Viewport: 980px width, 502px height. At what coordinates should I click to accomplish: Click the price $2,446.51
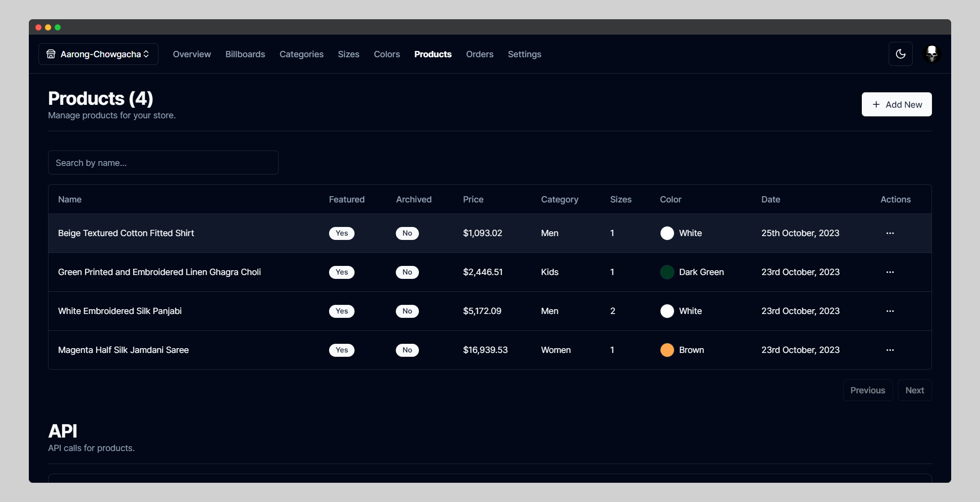pos(483,272)
